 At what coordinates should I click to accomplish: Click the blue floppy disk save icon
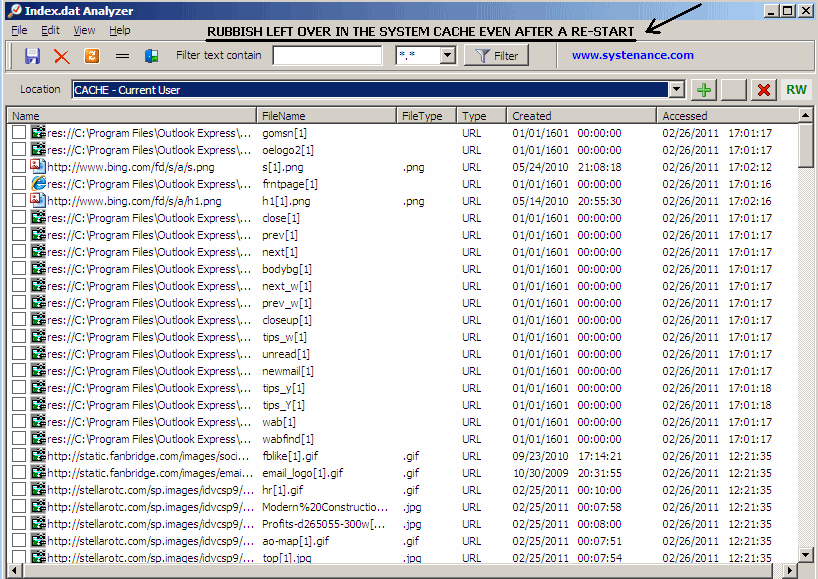click(x=32, y=56)
